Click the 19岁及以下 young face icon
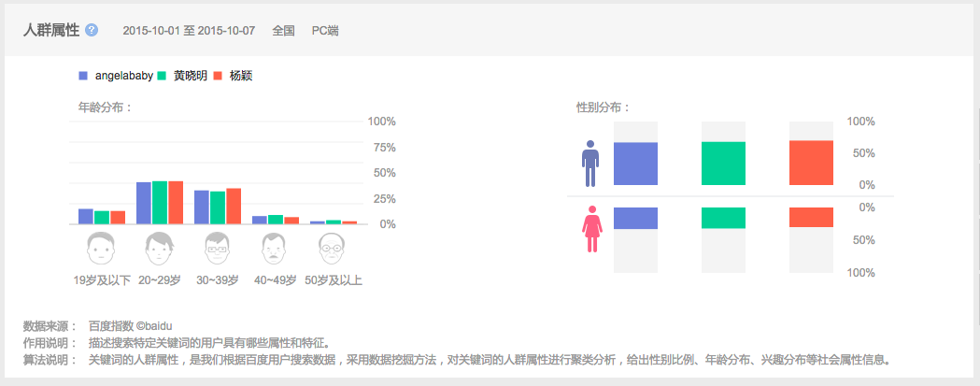Screen dimensions: 980x386 coord(101,250)
